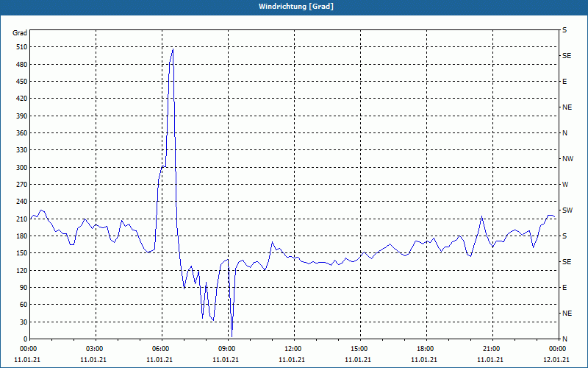
Task: Click the 06:00 time label
Action: pos(159,349)
